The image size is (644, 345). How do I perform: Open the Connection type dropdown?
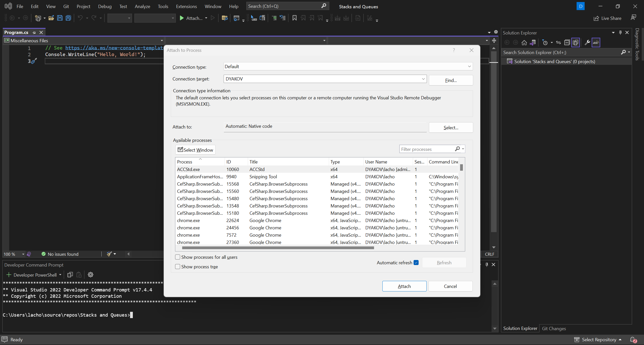point(469,66)
